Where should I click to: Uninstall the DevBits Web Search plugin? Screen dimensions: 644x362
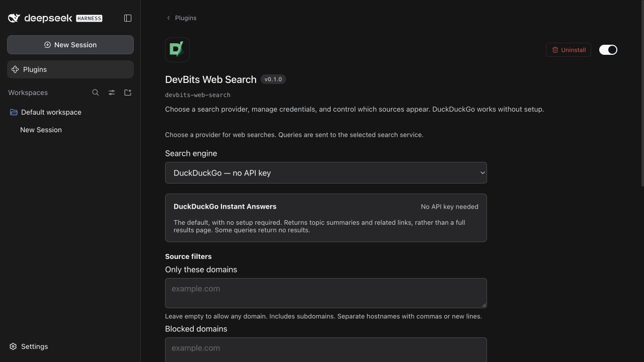point(569,50)
